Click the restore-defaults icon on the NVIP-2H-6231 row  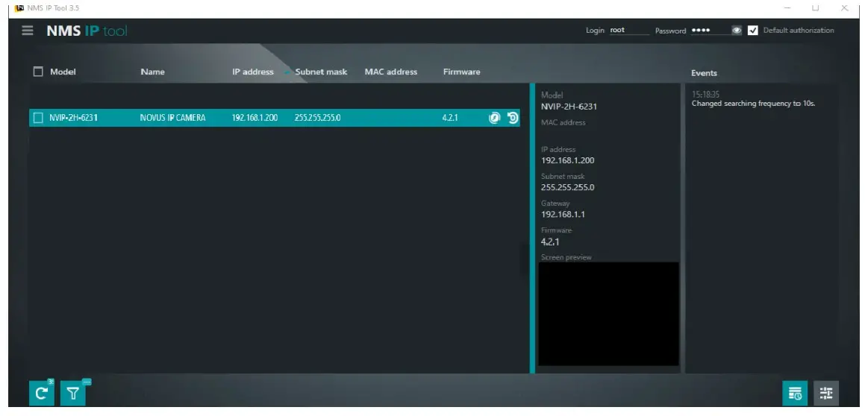point(513,117)
